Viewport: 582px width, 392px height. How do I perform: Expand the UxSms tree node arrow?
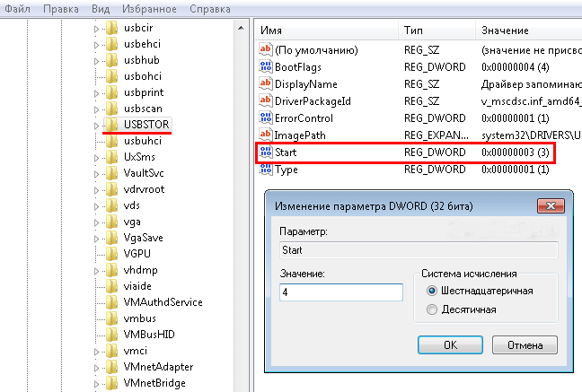(x=97, y=157)
